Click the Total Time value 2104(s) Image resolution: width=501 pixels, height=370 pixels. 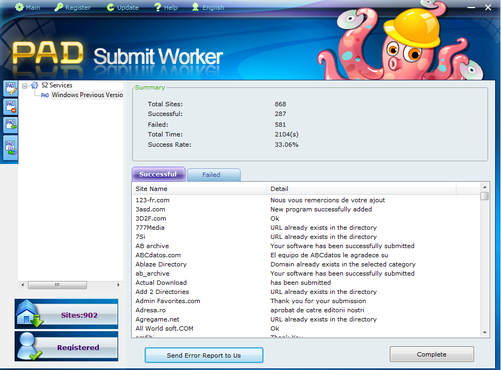point(286,134)
